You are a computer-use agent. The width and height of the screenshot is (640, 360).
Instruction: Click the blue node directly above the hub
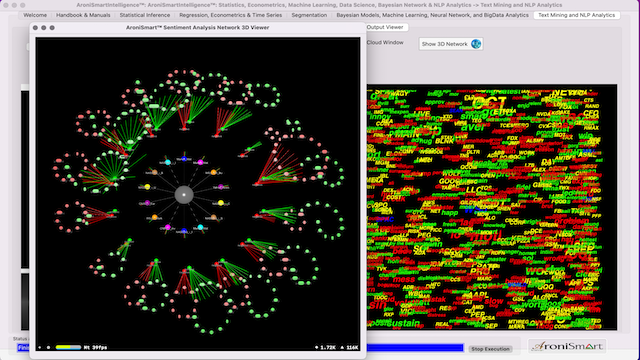pyautogui.click(x=184, y=159)
